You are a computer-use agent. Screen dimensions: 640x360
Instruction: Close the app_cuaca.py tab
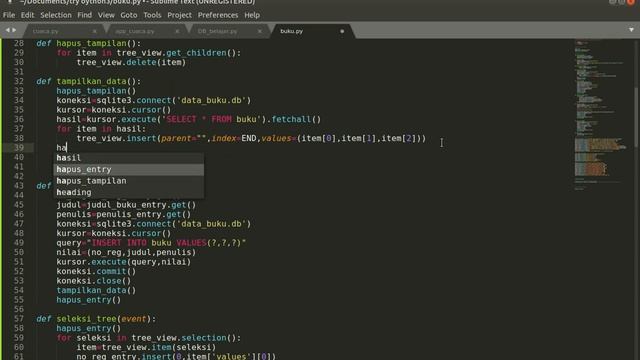pos(177,31)
